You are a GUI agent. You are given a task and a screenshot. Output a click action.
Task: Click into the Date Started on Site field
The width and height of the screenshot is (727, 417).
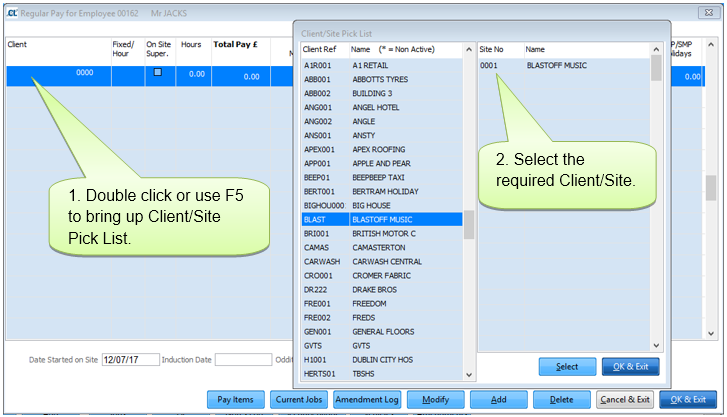tap(129, 360)
